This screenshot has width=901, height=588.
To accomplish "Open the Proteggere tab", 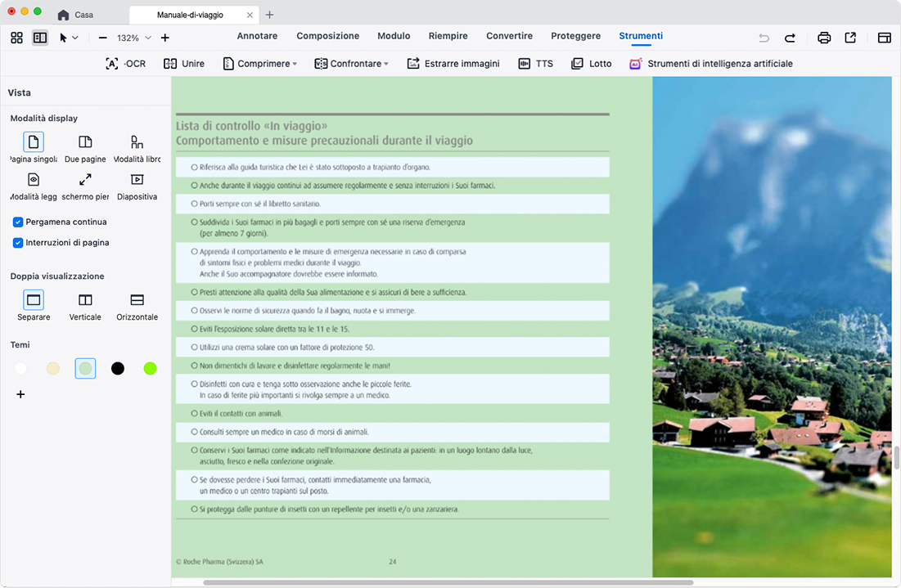I will click(575, 36).
